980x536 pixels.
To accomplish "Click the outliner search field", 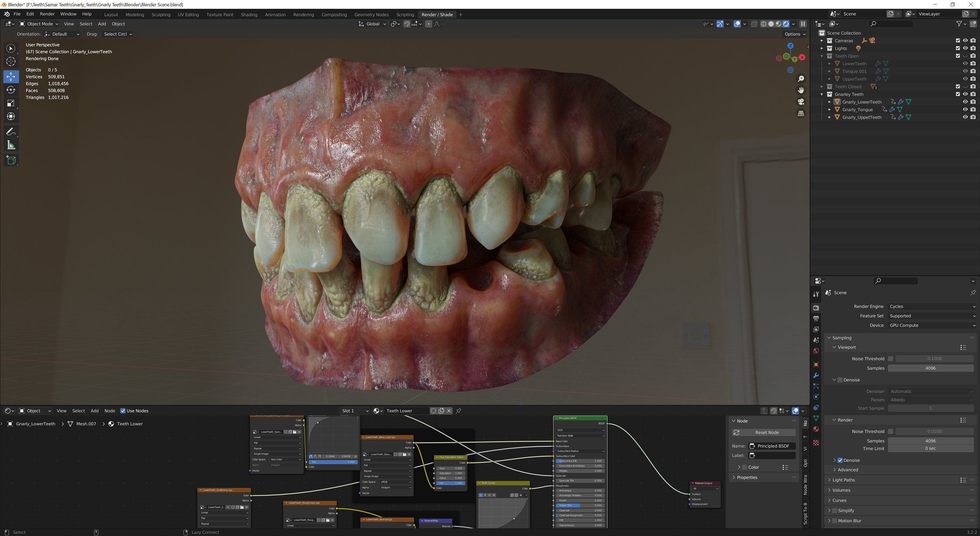I will coord(890,24).
